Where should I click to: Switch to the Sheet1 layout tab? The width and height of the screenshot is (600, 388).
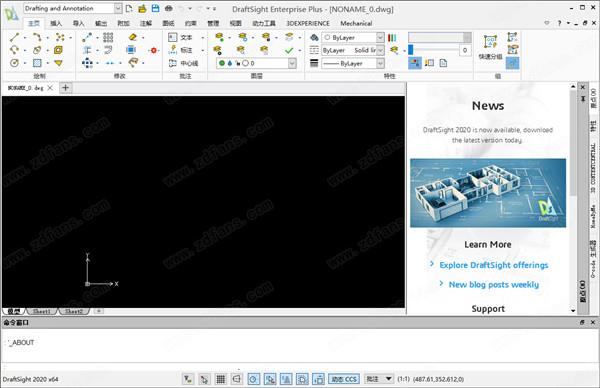point(42,311)
